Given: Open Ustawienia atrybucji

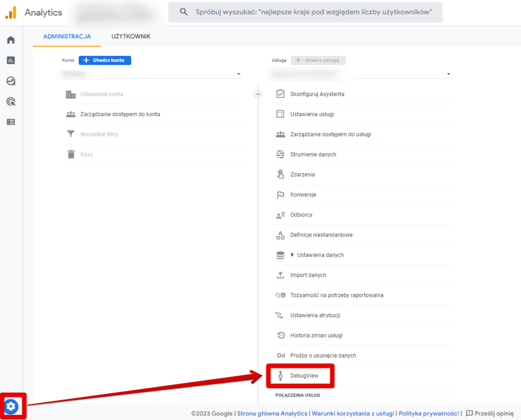Looking at the screenshot, I should [362, 315].
